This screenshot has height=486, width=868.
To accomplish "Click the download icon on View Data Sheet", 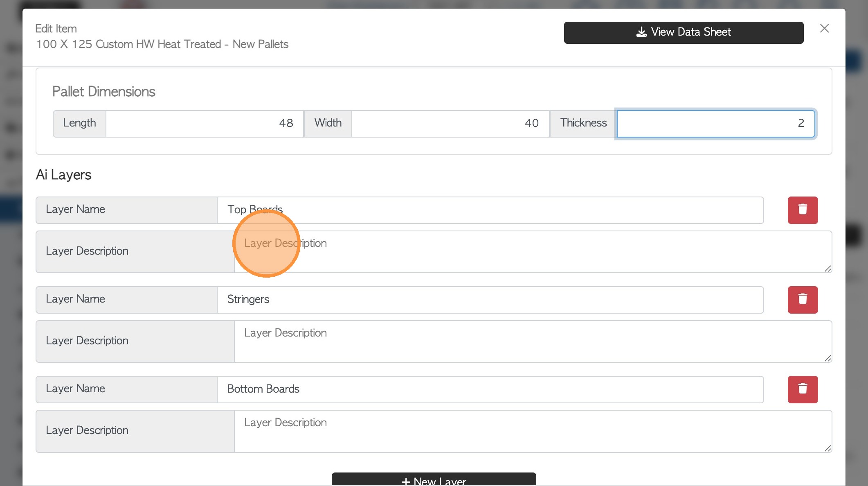I will pyautogui.click(x=641, y=32).
